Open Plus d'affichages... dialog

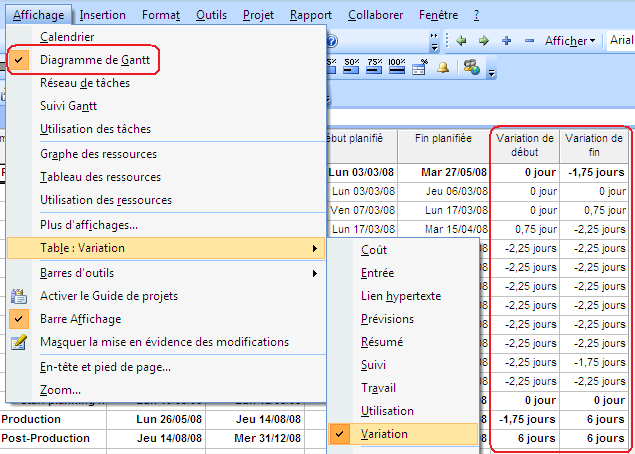pyautogui.click(x=89, y=224)
